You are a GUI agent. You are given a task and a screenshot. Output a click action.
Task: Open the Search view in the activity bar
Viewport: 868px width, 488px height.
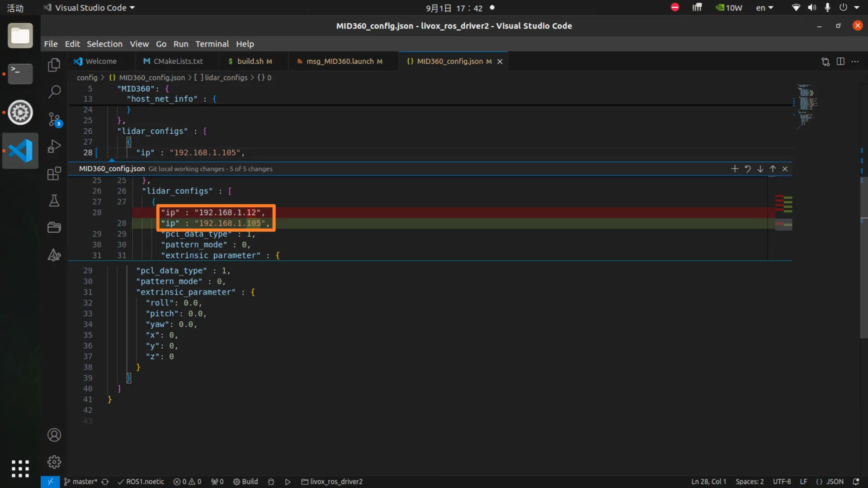(54, 92)
